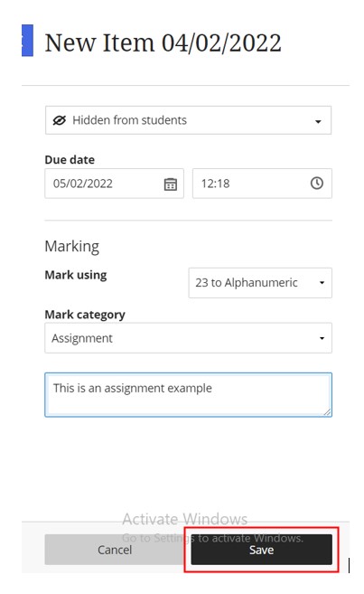This screenshot has height=594, width=364.
Task: Select the 23 to Alphanumeric schema box
Action: [x=260, y=283]
